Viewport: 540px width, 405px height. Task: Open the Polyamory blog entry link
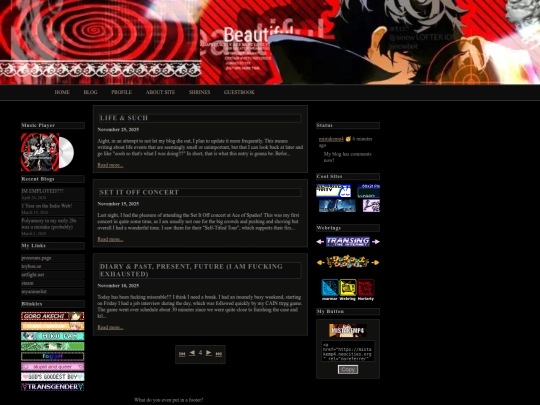click(49, 224)
